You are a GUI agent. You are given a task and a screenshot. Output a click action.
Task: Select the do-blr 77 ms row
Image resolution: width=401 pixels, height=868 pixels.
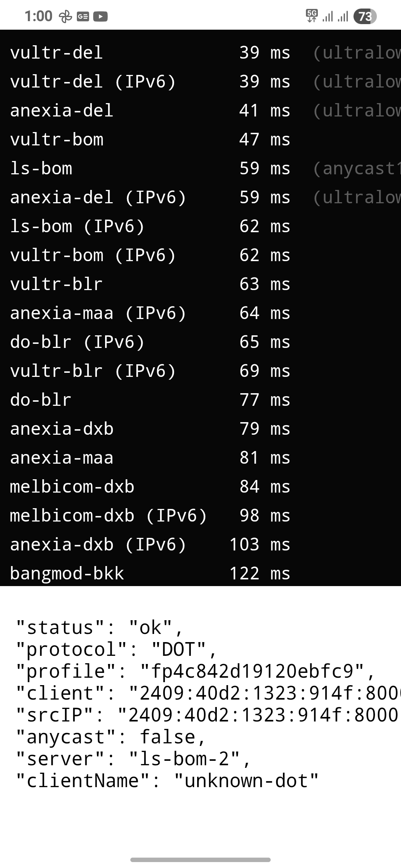point(200,400)
